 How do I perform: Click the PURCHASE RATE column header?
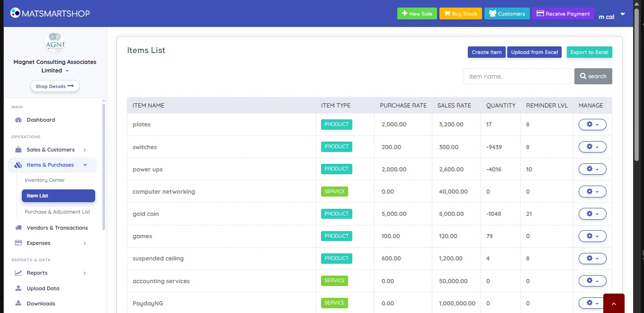(x=403, y=106)
